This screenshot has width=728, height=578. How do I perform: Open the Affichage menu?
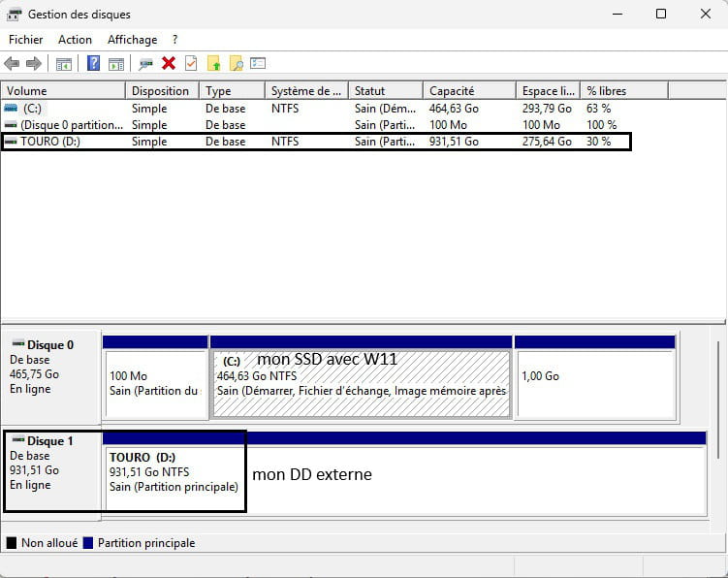tap(132, 40)
